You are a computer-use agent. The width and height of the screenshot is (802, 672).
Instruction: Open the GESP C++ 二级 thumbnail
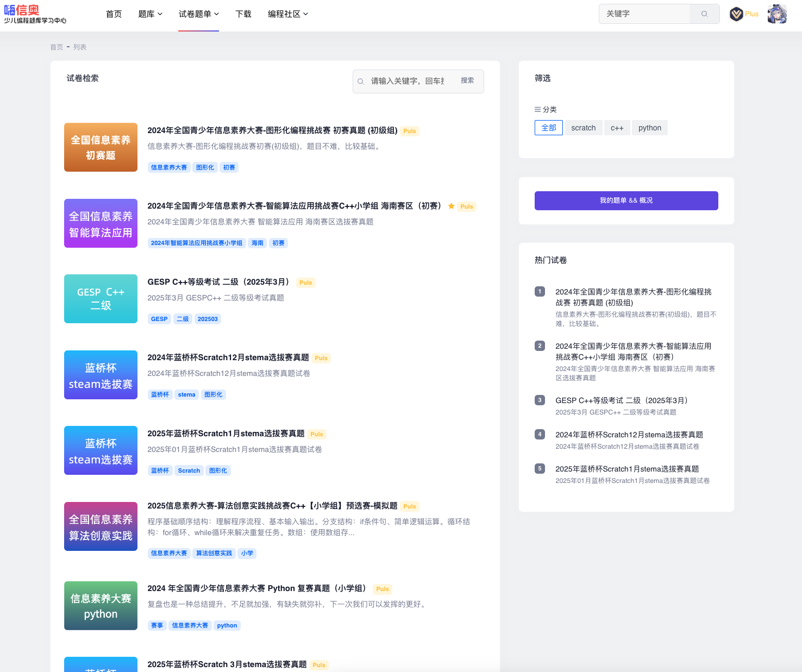(x=101, y=299)
